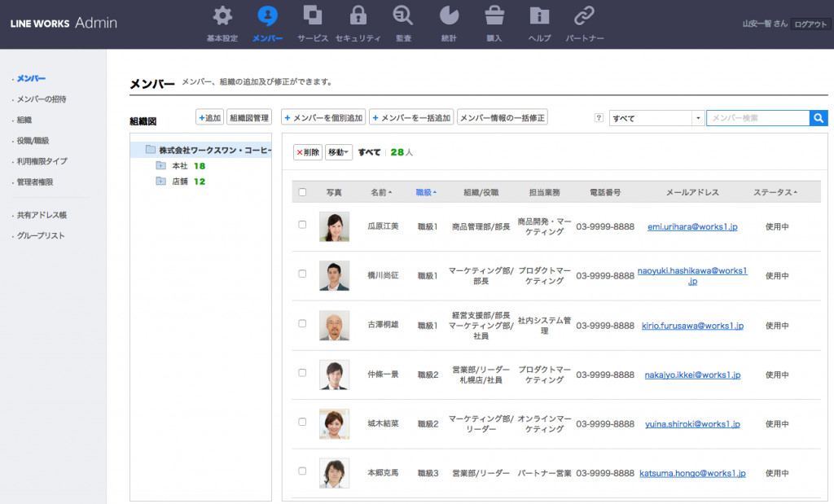Tick the checkbox for 瓜原江美
The width and height of the screenshot is (834, 504).
(302, 225)
